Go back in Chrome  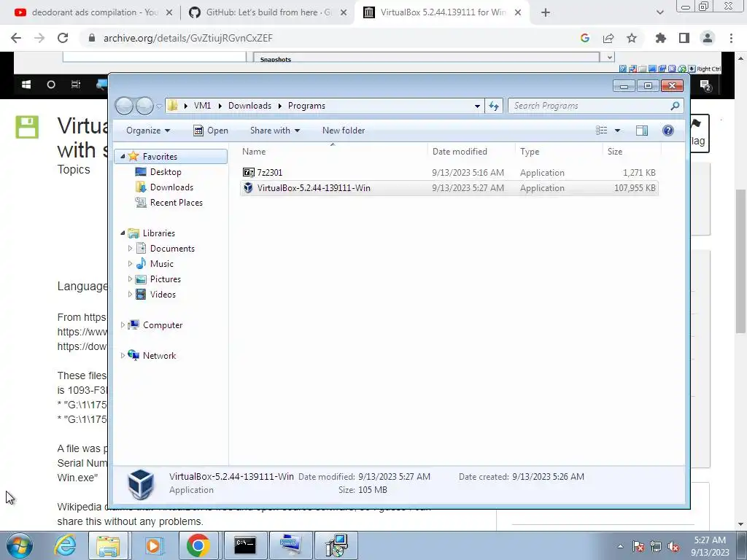coord(16,38)
